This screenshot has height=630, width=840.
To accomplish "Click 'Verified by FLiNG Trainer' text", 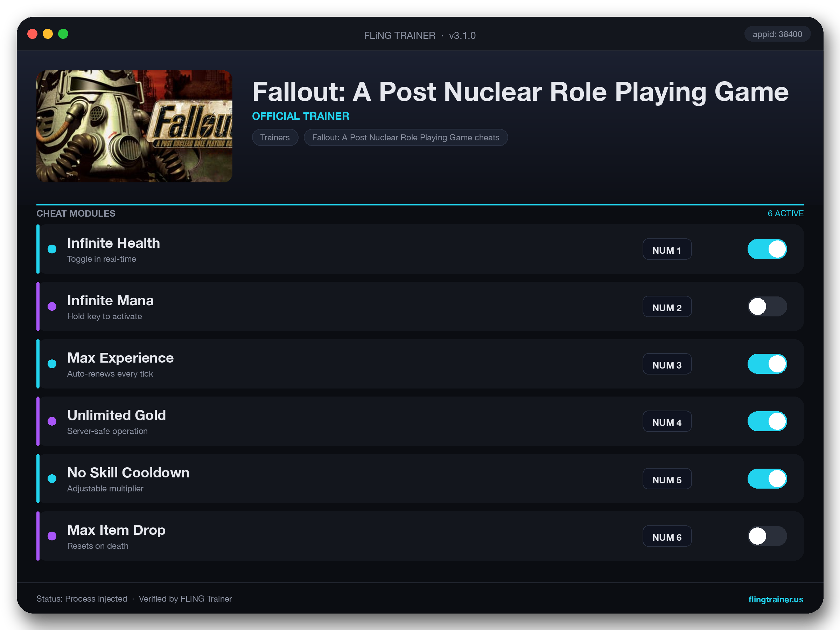I will (x=185, y=599).
